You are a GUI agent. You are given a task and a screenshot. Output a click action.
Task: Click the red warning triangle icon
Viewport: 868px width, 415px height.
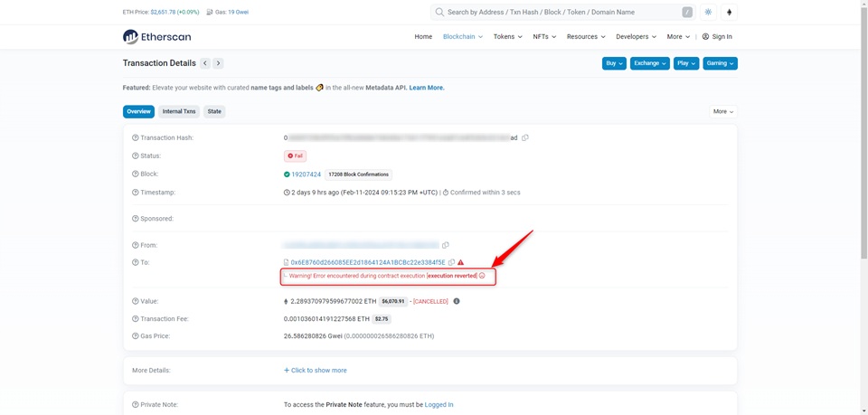[x=461, y=262]
